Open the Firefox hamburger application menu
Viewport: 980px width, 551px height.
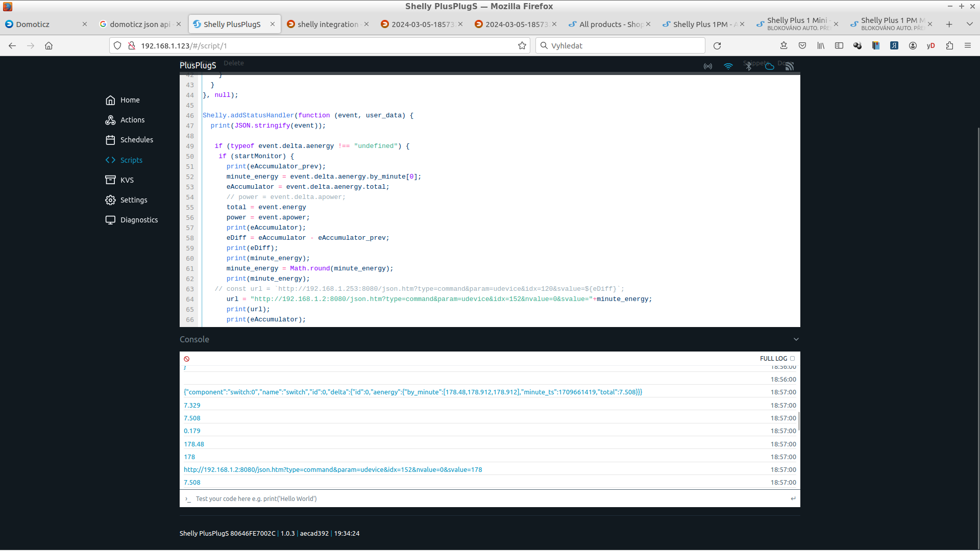click(968, 46)
